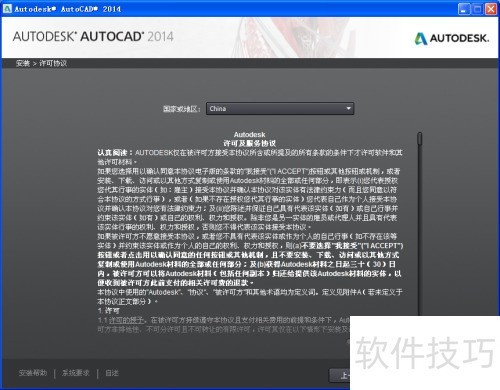This screenshot has width=500, height=390.
Task: Minimize the AutoCAD 2014 installer window
Action: pos(464,9)
